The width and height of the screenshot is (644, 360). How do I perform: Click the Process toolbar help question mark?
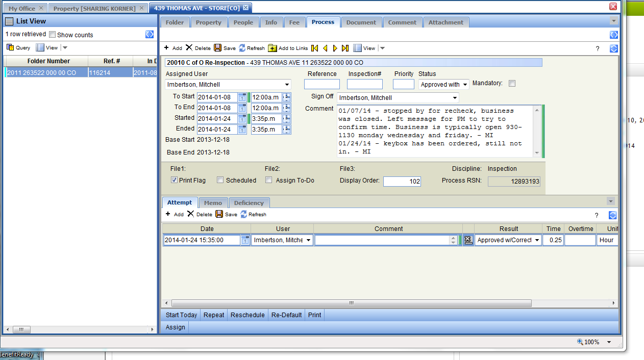pos(598,48)
